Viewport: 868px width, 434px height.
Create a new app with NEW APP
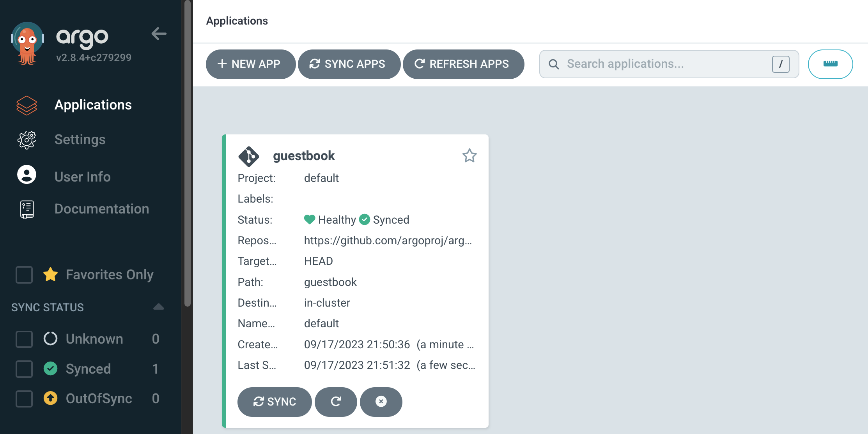click(x=250, y=64)
